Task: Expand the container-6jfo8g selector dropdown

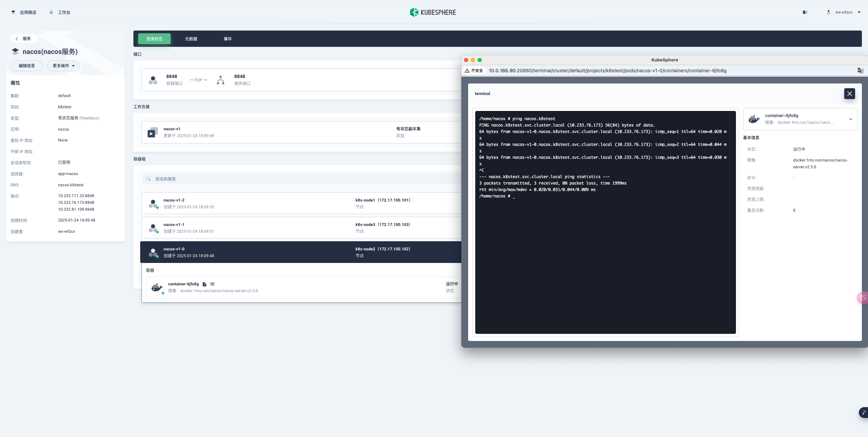Action: click(x=851, y=119)
